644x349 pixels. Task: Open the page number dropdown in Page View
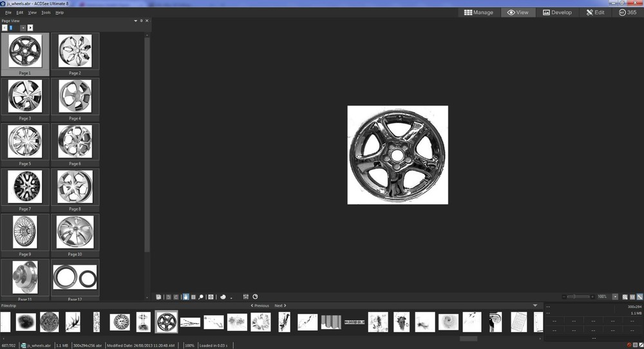(x=23, y=28)
